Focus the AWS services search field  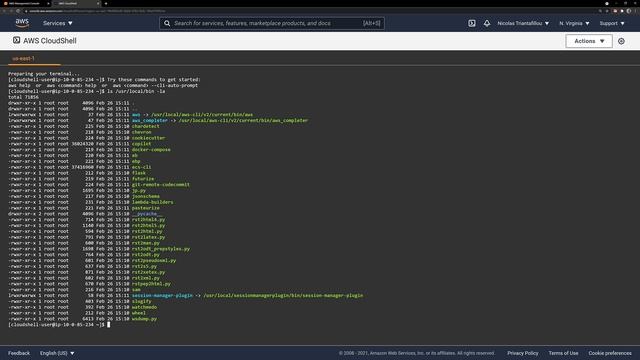[x=272, y=23]
